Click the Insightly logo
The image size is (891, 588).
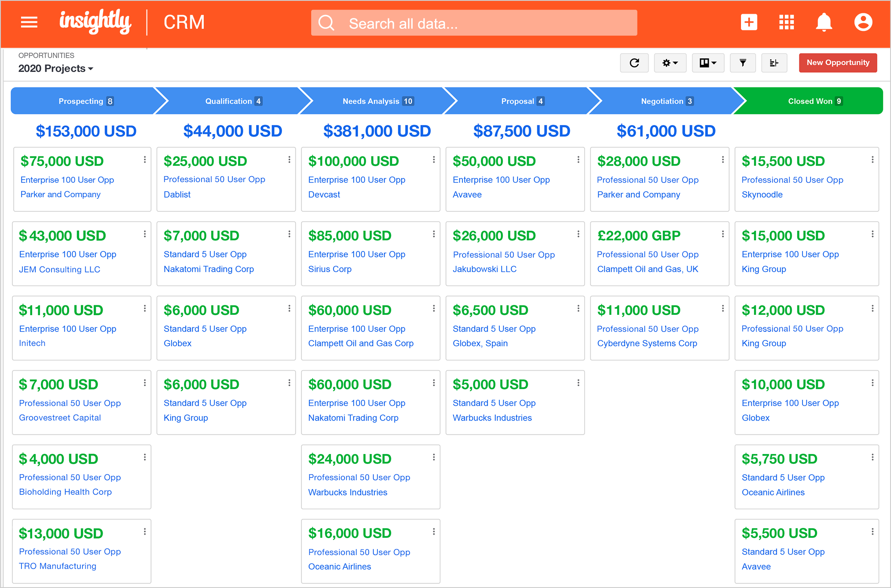pyautogui.click(x=95, y=21)
